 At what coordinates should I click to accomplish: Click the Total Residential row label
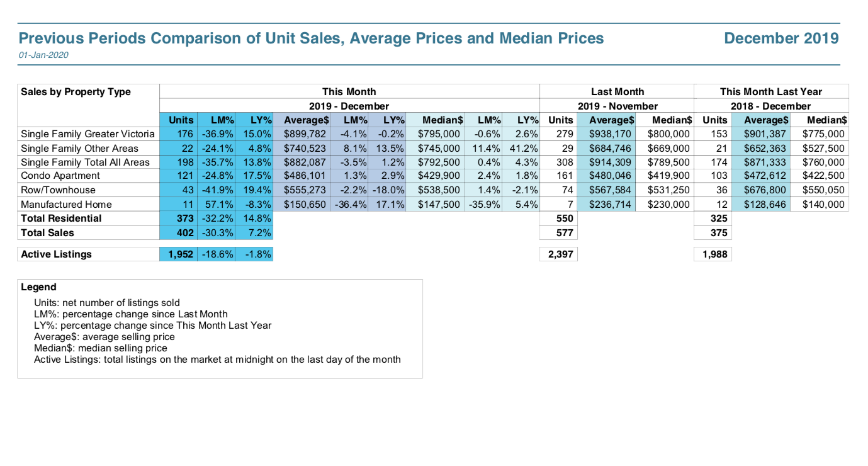click(x=61, y=219)
